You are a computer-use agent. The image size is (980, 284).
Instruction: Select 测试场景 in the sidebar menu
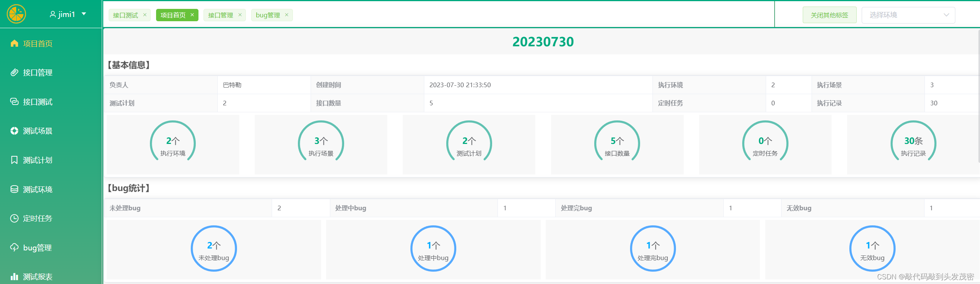coord(51,131)
